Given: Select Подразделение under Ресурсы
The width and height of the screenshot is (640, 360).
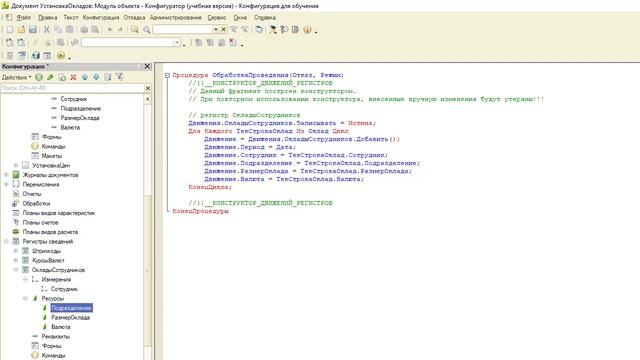Looking at the screenshot, I should 71,308.
